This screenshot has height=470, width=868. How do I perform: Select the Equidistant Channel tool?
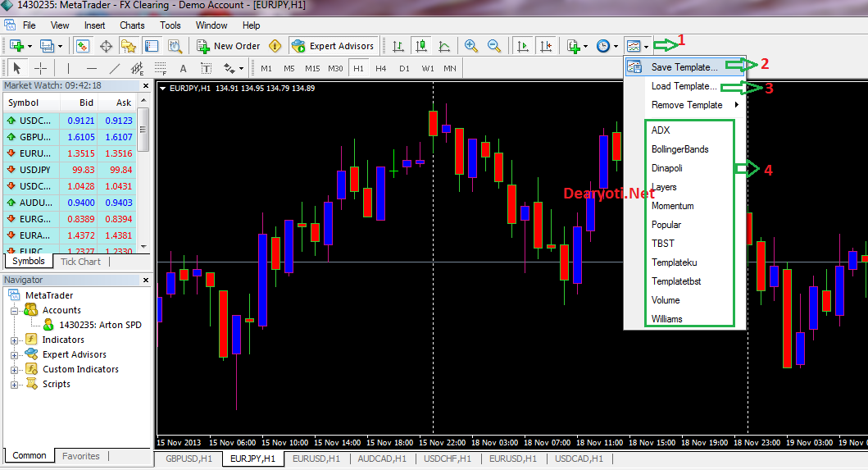point(137,68)
